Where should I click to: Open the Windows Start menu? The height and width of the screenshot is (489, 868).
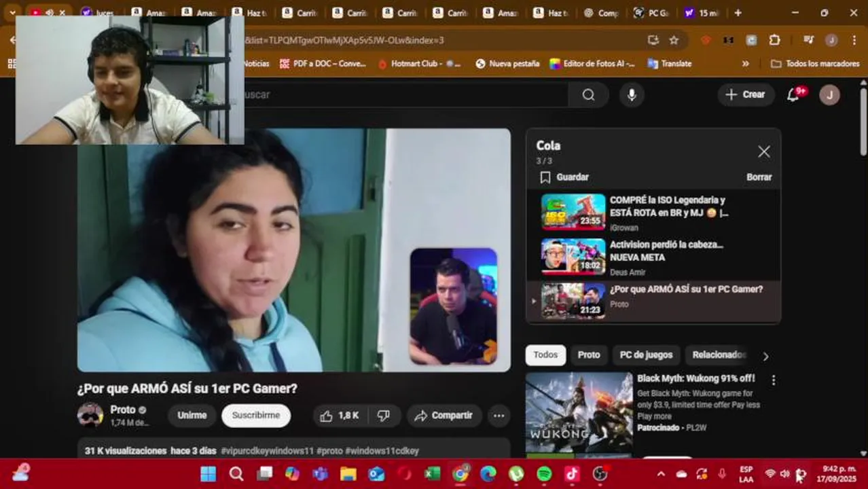point(208,473)
